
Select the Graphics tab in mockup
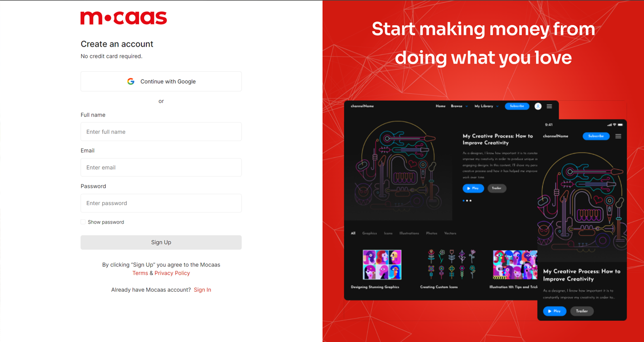(x=369, y=233)
